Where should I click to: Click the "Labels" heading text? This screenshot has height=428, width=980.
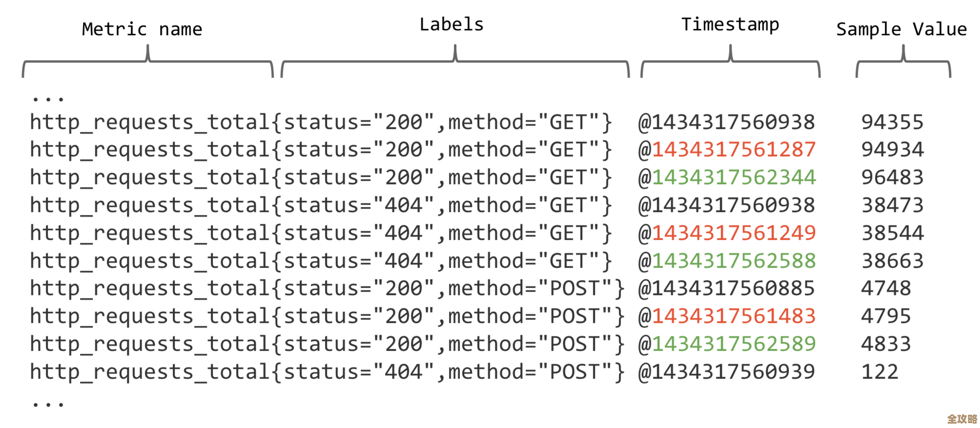pos(451,24)
